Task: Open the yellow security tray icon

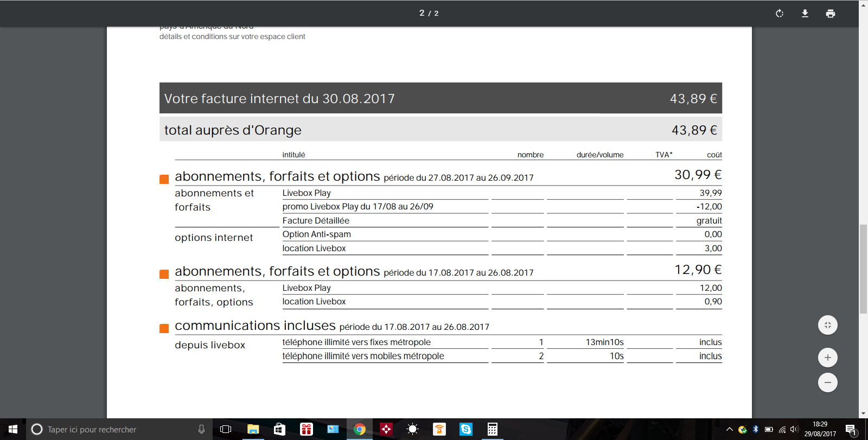Action: click(743, 430)
